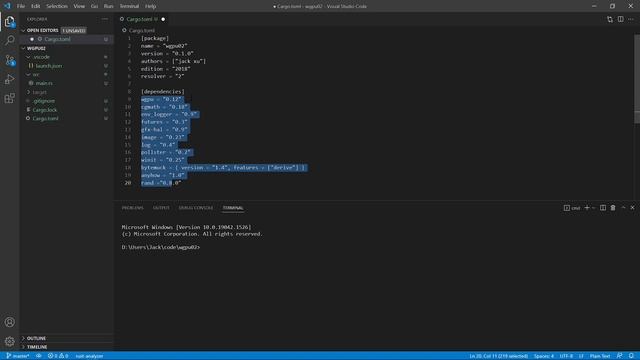Open the Run menu
The image size is (640, 360).
(x=109, y=6)
